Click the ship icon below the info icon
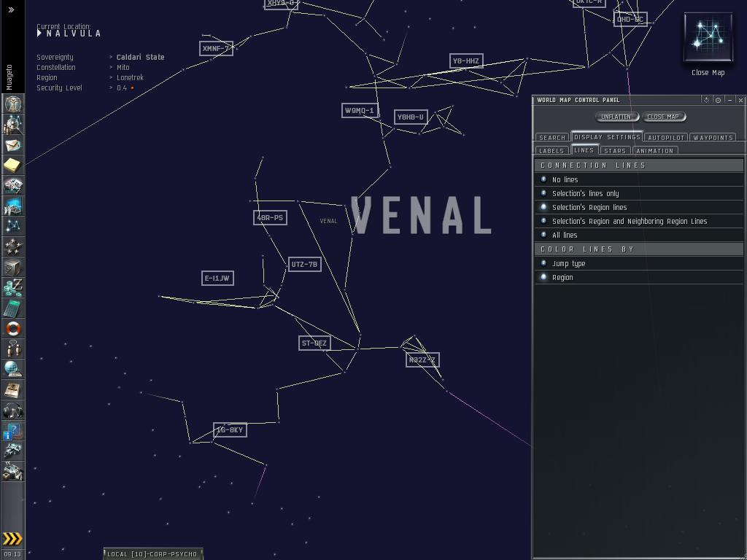The height and width of the screenshot is (560, 747). click(x=13, y=451)
